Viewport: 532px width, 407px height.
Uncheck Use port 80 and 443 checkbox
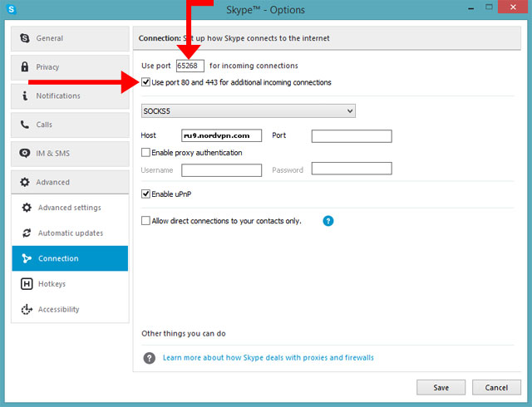point(146,82)
